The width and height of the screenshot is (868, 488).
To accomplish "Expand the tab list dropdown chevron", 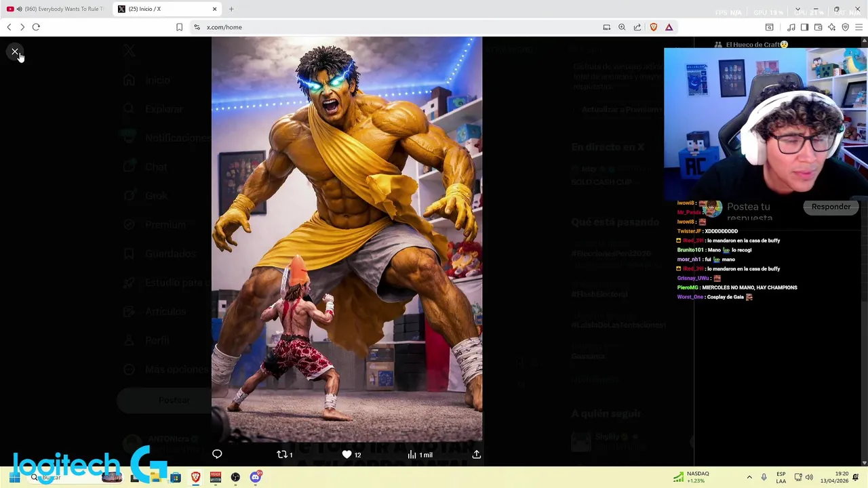I will [797, 9].
